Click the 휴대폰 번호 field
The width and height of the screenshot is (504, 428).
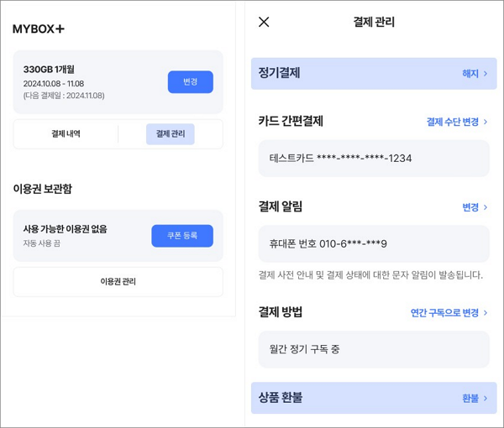[374, 243]
